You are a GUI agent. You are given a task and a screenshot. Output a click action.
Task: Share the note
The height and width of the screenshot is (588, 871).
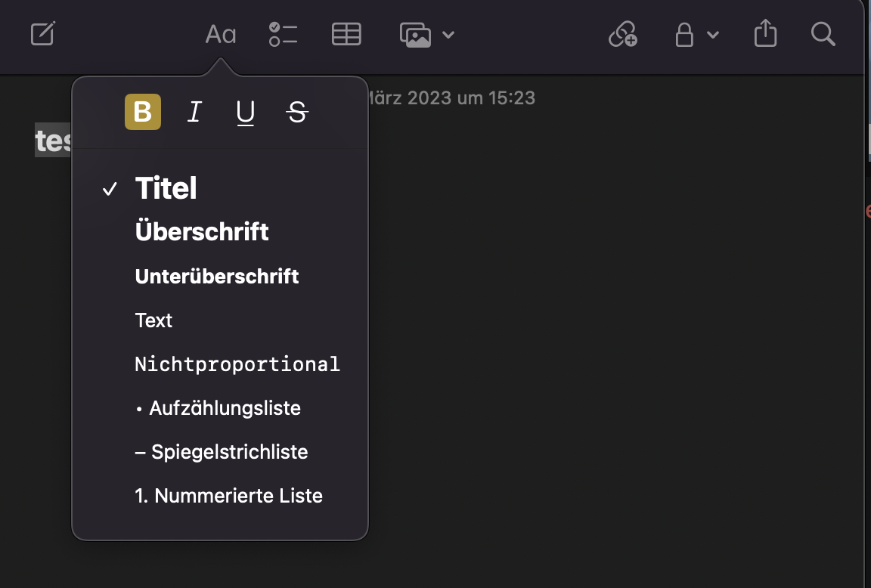[765, 34]
